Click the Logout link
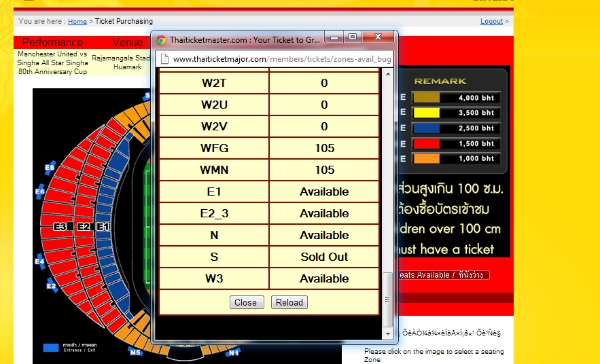Screen dimensions: 600x364 point(491,22)
